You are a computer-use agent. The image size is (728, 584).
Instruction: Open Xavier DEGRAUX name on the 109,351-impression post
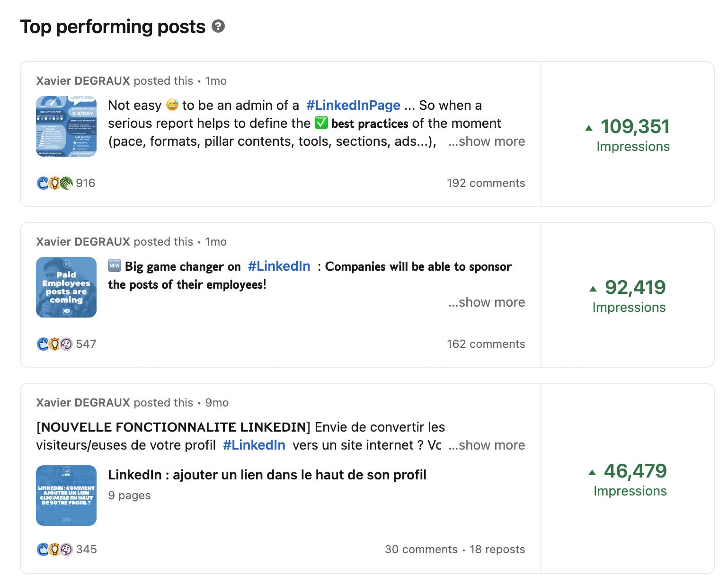(x=83, y=81)
